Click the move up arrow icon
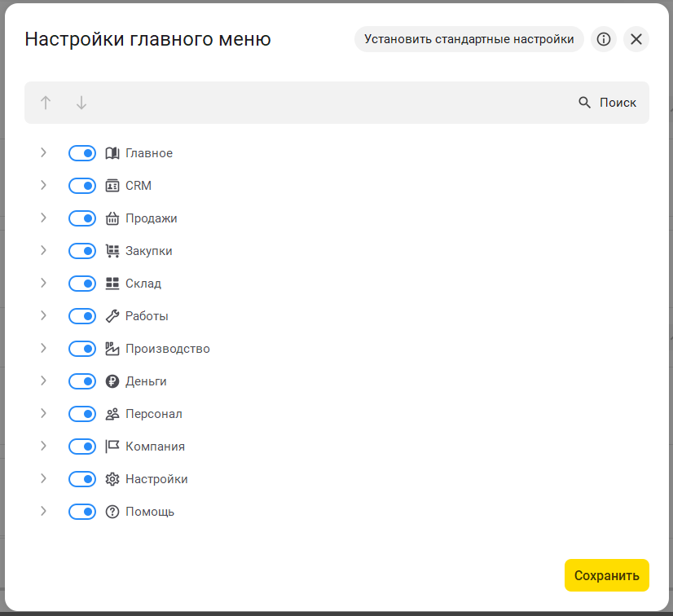The width and height of the screenshot is (673, 616). coord(46,103)
